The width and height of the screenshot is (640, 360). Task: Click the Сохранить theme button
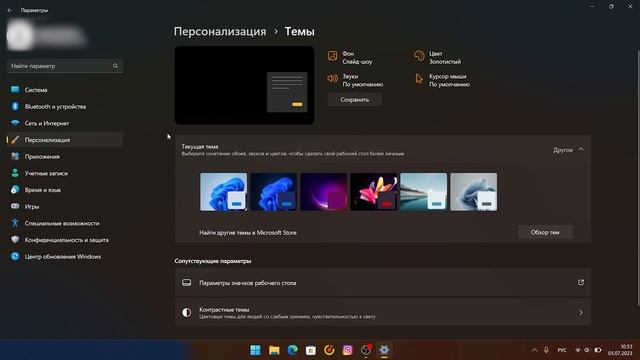(x=355, y=100)
